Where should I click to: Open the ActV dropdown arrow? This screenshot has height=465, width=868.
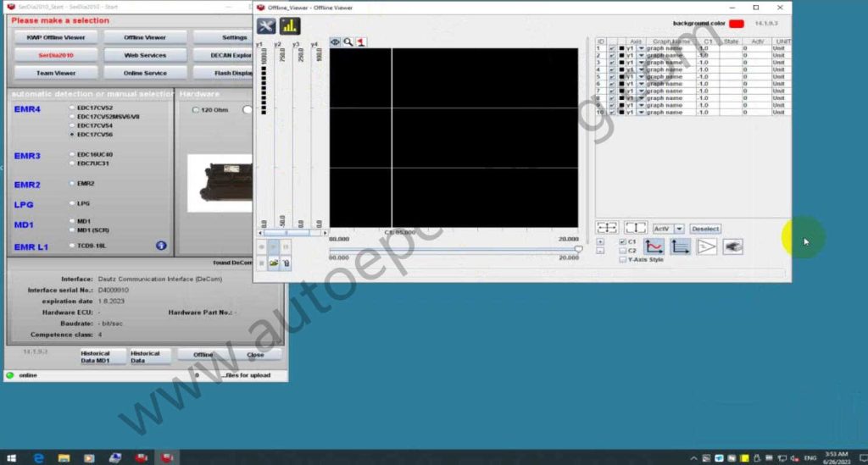[679, 229]
